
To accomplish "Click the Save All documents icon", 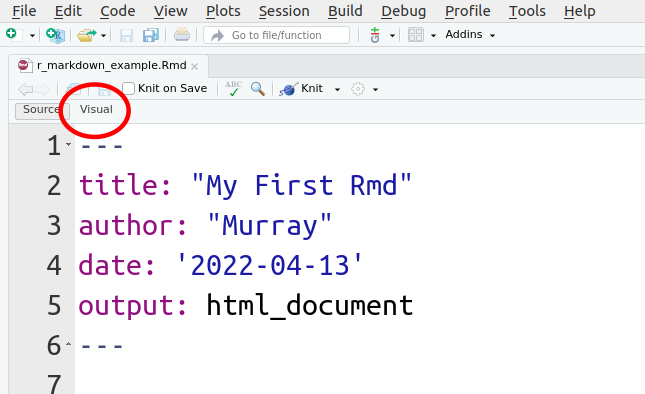I will pos(151,35).
